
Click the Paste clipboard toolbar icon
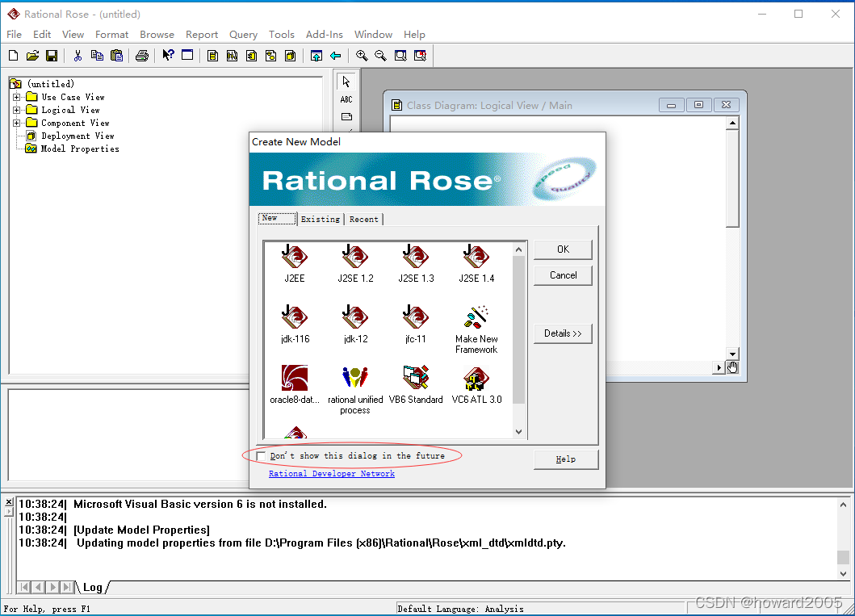click(x=117, y=55)
